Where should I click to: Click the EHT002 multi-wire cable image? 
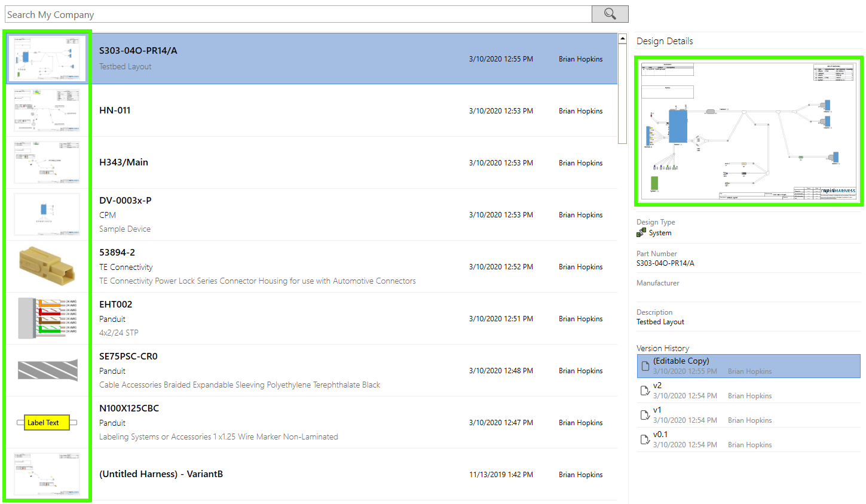tap(48, 318)
